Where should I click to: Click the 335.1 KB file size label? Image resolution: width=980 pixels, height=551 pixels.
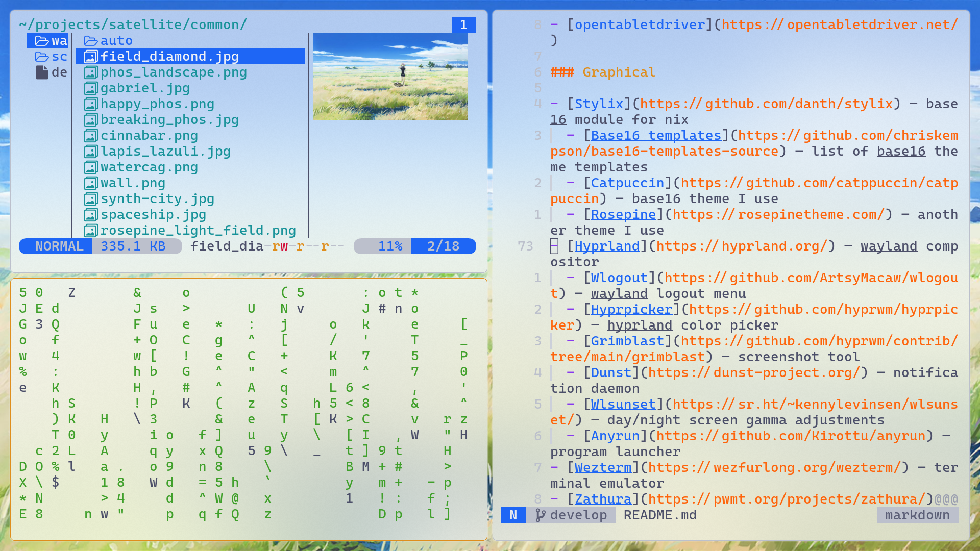[133, 246]
